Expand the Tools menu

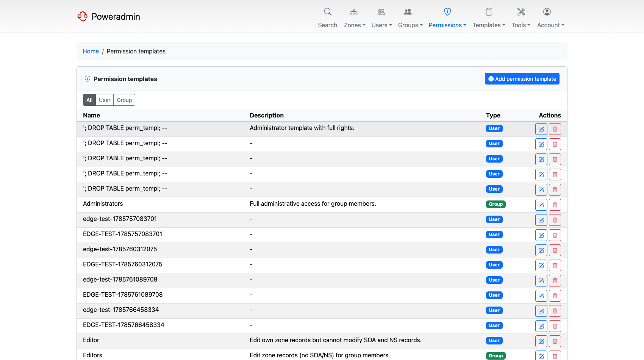(x=521, y=18)
